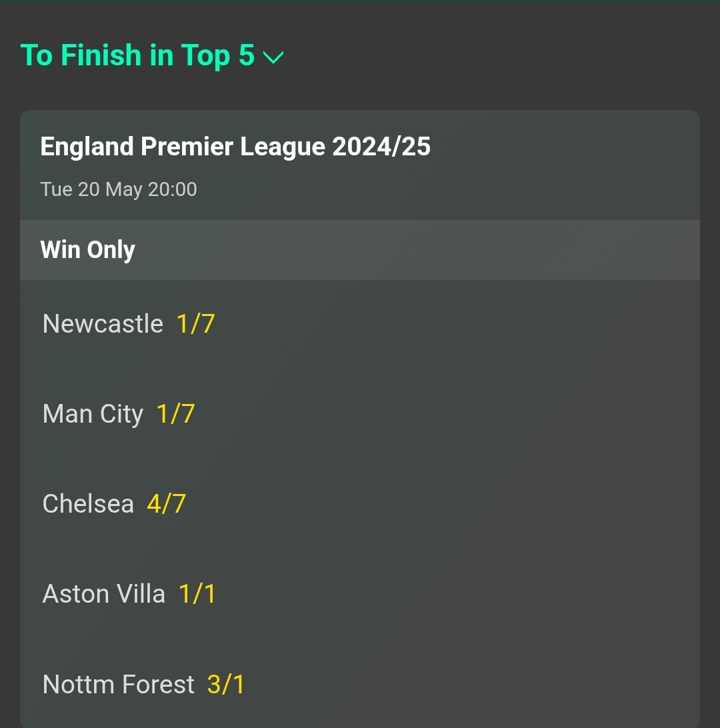Click the yellow 1/1 price beside Aston Villa
Image resolution: width=720 pixels, height=728 pixels.
pos(197,594)
